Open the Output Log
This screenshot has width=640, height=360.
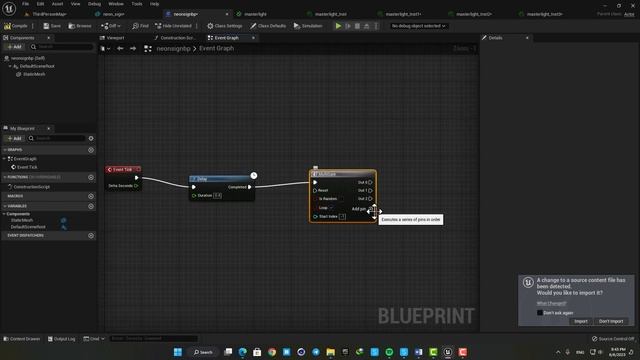coord(62,339)
